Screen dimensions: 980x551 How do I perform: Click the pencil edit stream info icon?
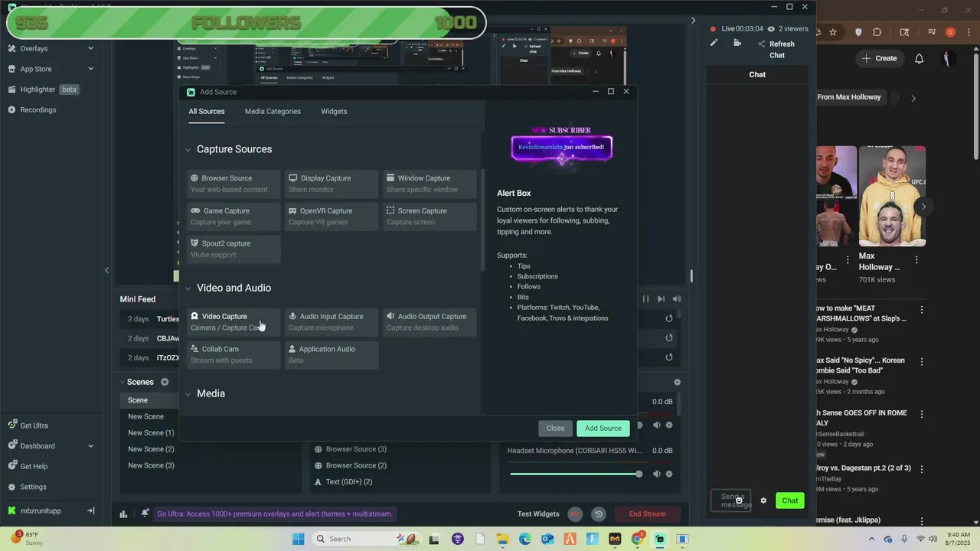(x=714, y=43)
